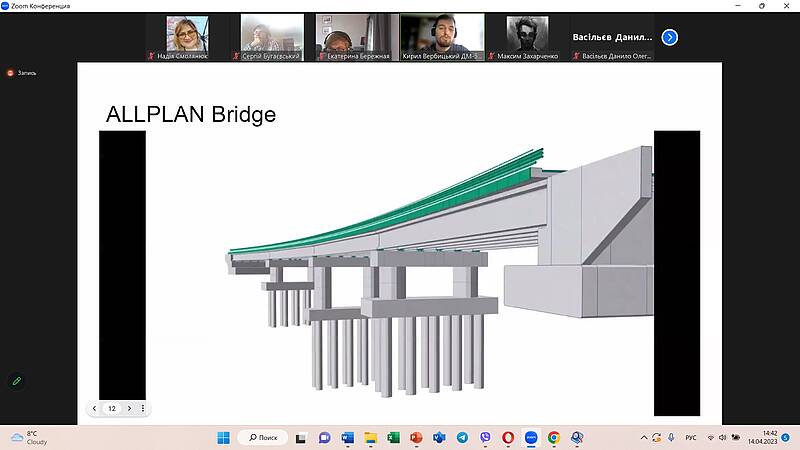Screen dimensions: 800x450
Task: Open Wi-Fi network tray icon
Action: click(711, 438)
